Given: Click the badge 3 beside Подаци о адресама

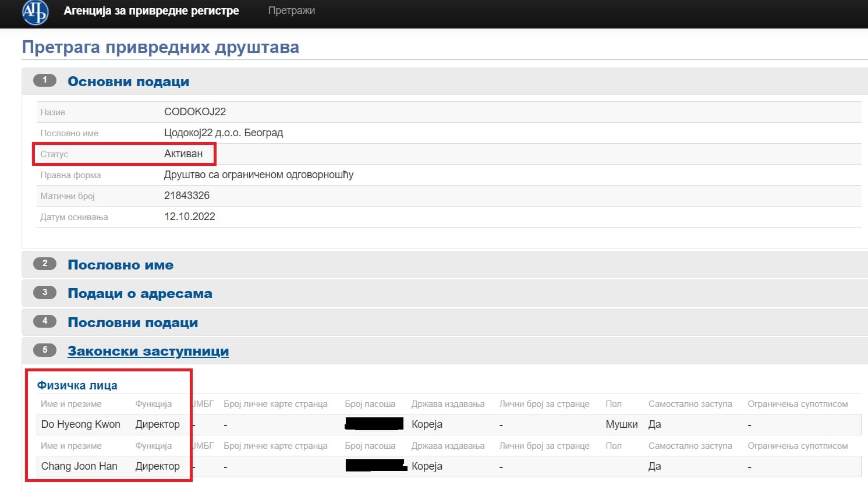Looking at the screenshot, I should (45, 293).
